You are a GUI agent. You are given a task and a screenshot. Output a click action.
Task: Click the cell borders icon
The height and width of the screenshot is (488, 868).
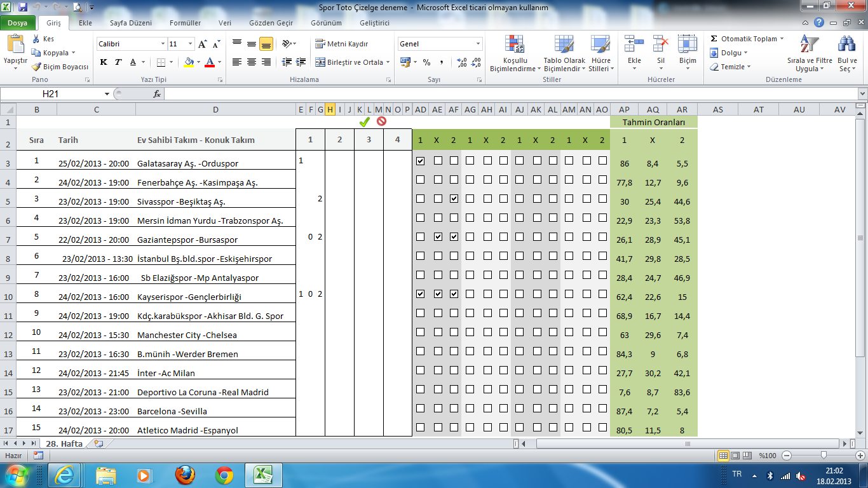[x=161, y=62]
